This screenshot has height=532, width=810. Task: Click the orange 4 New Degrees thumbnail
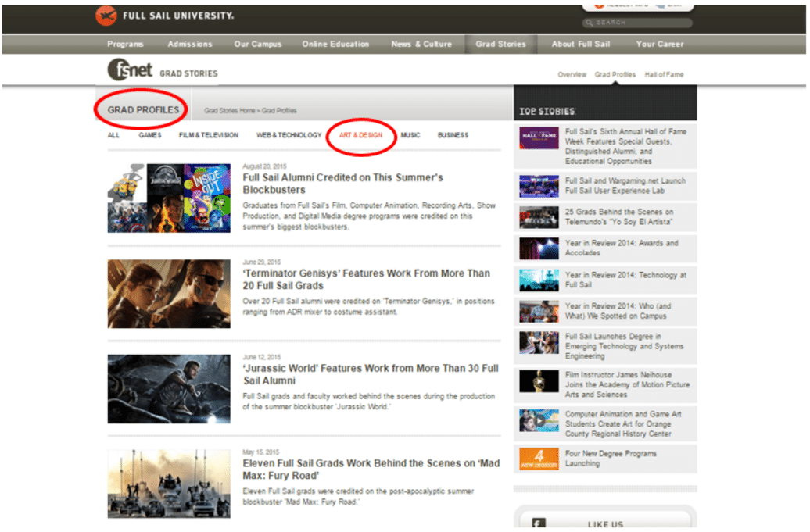pos(539,459)
